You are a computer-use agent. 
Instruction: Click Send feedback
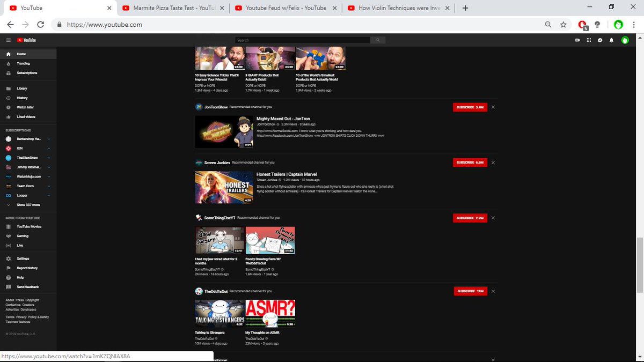[x=28, y=287]
